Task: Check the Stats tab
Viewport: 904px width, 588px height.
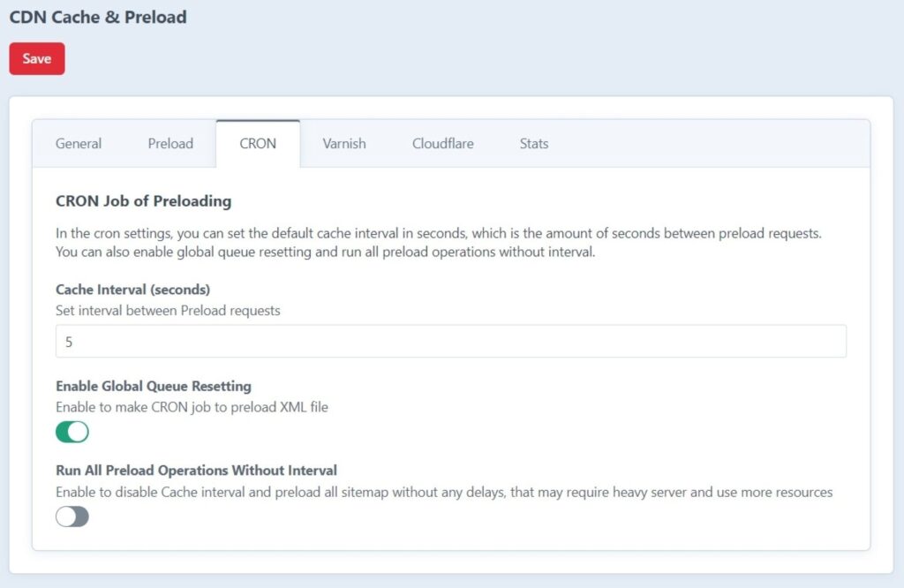Action: 533,143
